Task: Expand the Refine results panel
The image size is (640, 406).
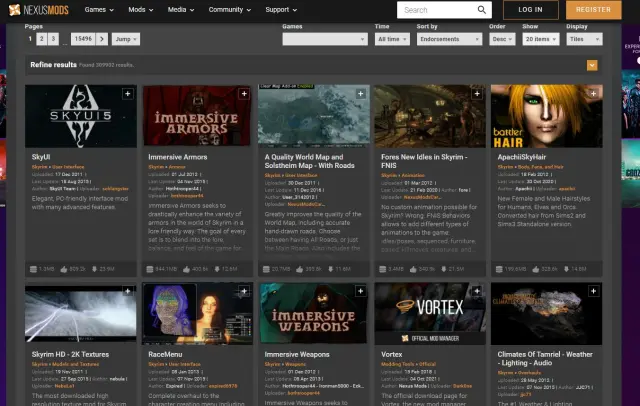Action: (592, 65)
